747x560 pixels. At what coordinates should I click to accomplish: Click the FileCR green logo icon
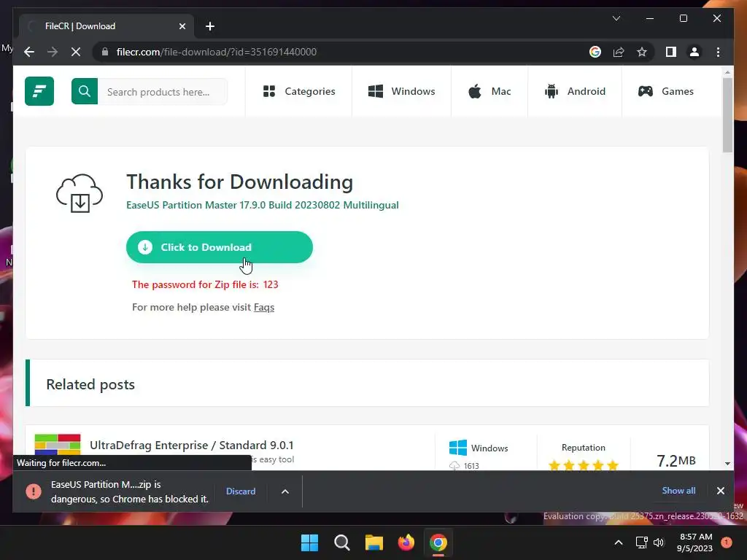click(x=39, y=91)
